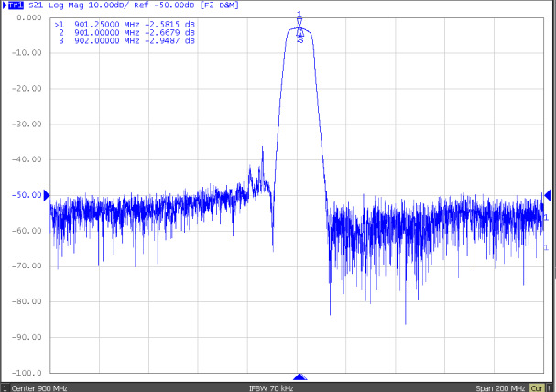Click the 10.00dB/ scale per division value
The image size is (556, 392).
(x=111, y=5)
